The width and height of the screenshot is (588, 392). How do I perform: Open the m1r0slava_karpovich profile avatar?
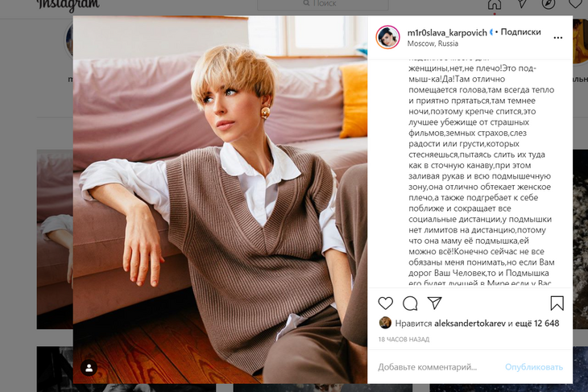coord(387,37)
